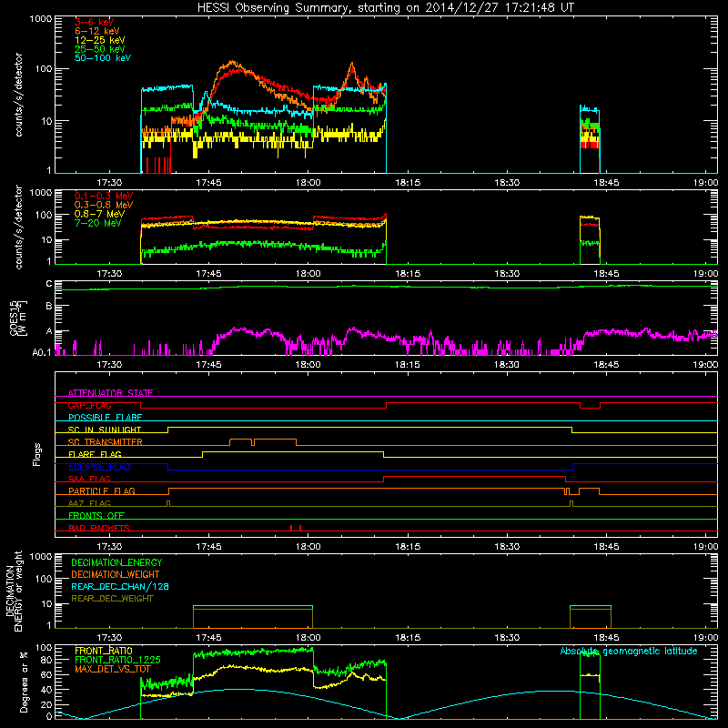Screen dimensions: 728x728
Task: Click the DECIMATION_WEIGHT legend label
Action: [116, 574]
